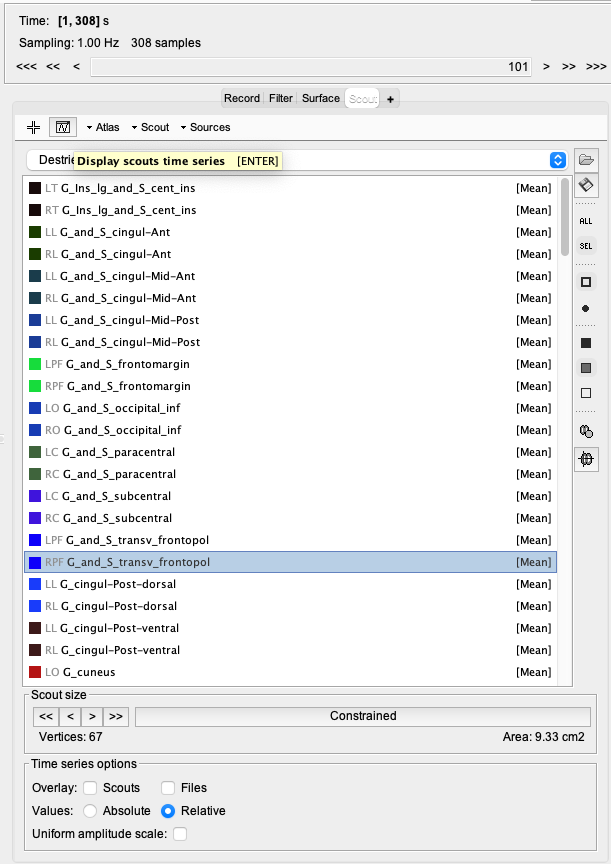Click the region color circles icon
611x864 pixels.
586,431
